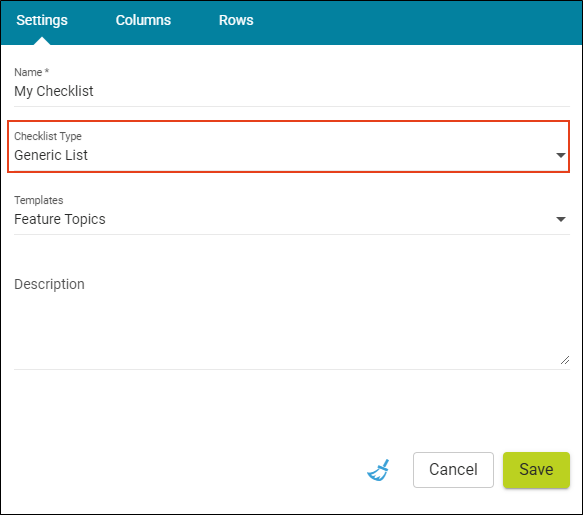Save the checklist settings
Image resolution: width=583 pixels, height=515 pixels.
(x=536, y=470)
